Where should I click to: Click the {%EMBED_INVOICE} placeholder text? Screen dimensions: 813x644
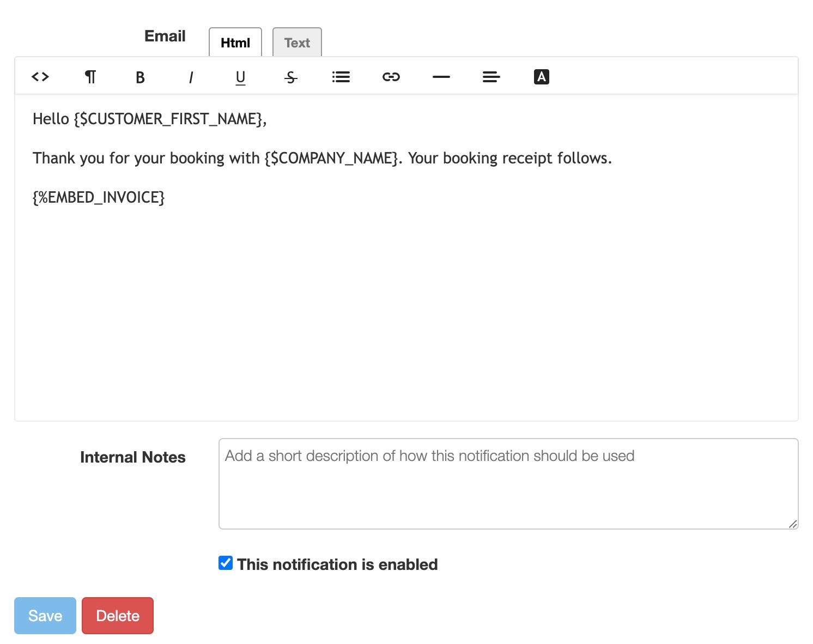(99, 197)
